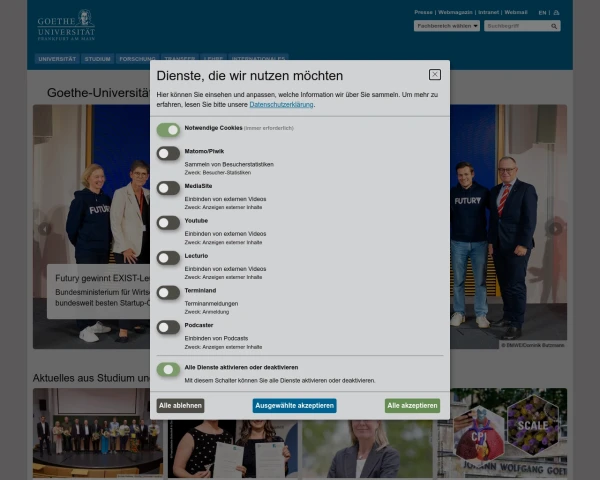600x480 pixels.
Task: Open the Intranet link
Action: [489, 12]
